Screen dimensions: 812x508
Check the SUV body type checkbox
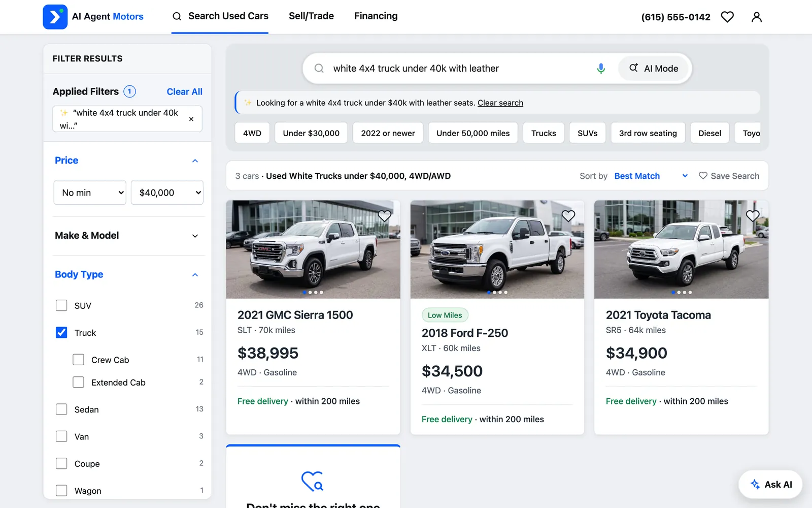(x=61, y=305)
